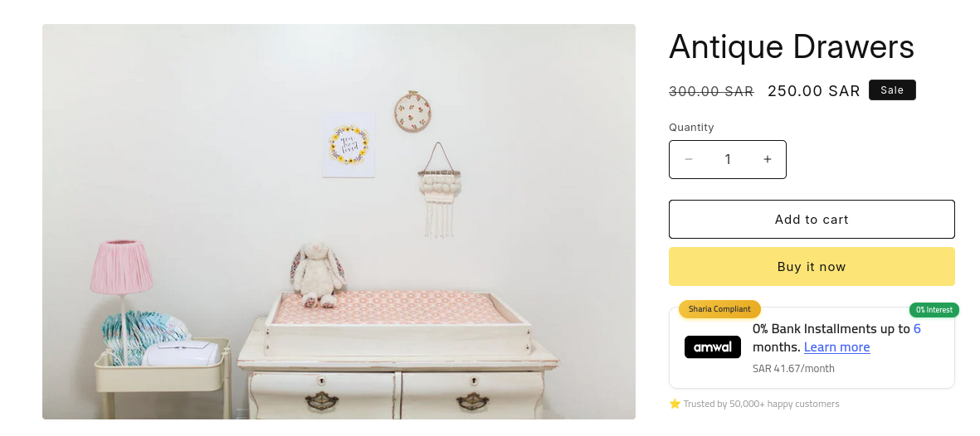Open the Antique Drawers product image
The height and width of the screenshot is (436, 980).
(x=339, y=222)
